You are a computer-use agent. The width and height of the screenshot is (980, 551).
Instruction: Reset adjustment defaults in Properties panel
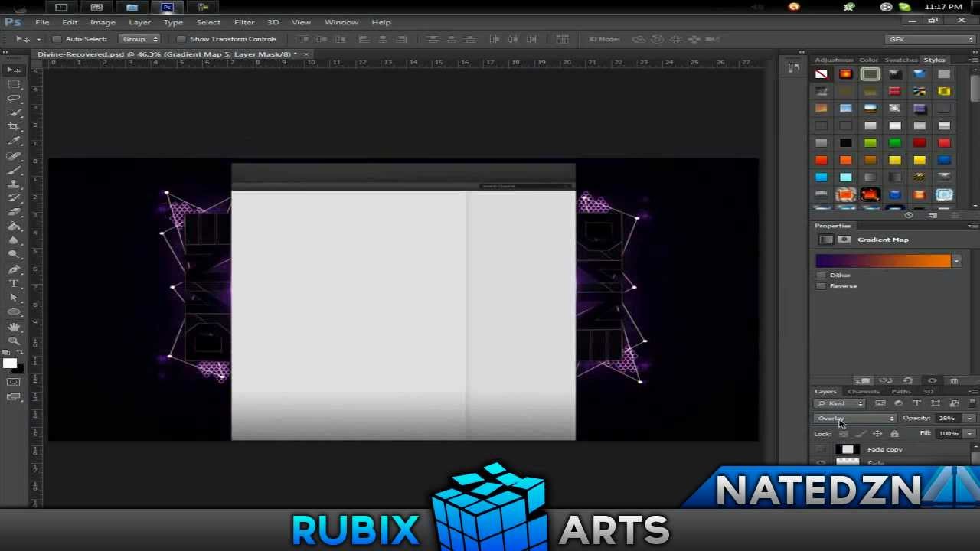[x=908, y=380]
